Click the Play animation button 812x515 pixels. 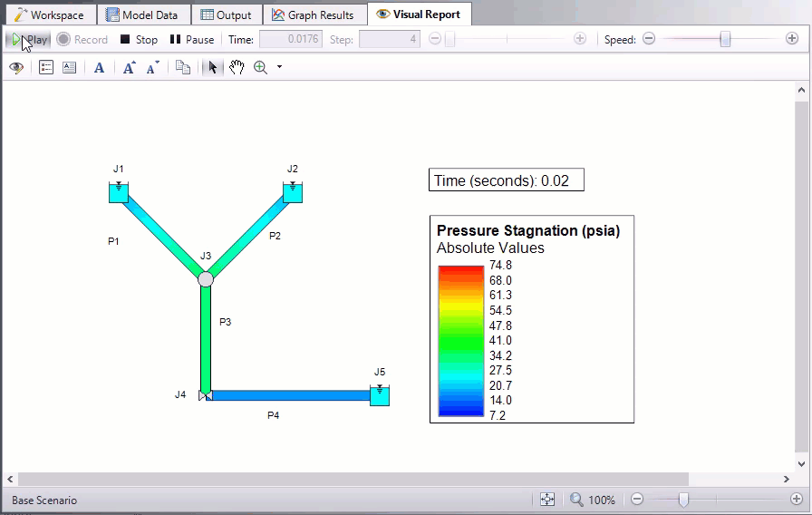click(28, 39)
